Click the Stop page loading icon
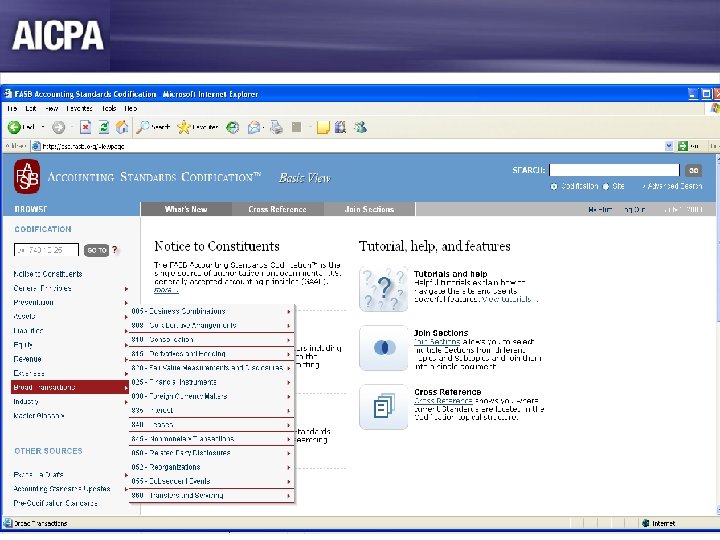The width and height of the screenshot is (720, 540). point(85,127)
